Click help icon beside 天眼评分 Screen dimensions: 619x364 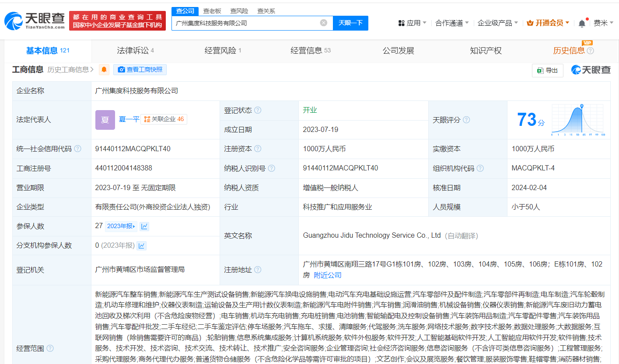466,120
